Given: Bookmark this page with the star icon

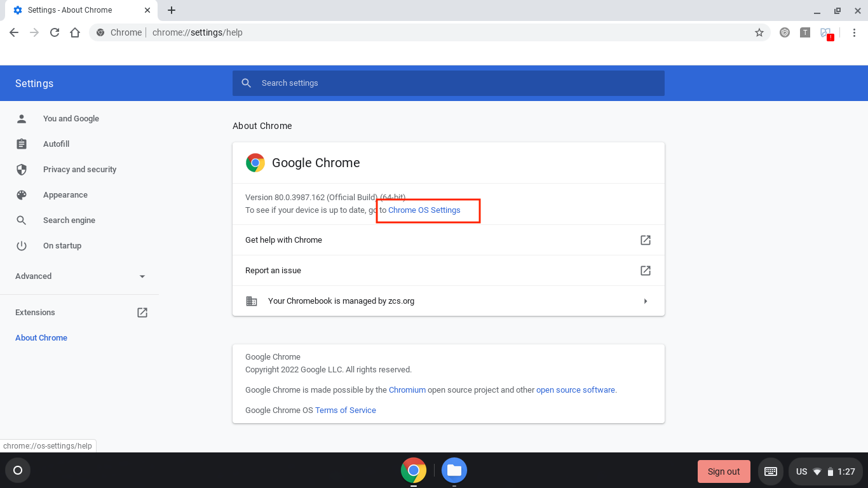Looking at the screenshot, I should pyautogui.click(x=759, y=32).
